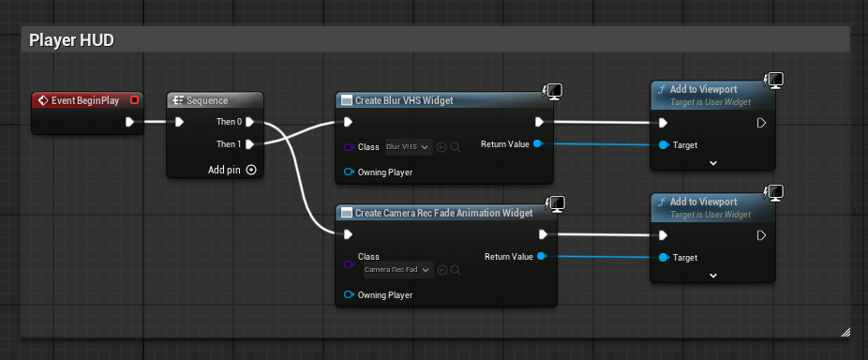Image resolution: width=868 pixels, height=360 pixels.
Task: Click the Then 0 output pin
Action: [x=249, y=122]
